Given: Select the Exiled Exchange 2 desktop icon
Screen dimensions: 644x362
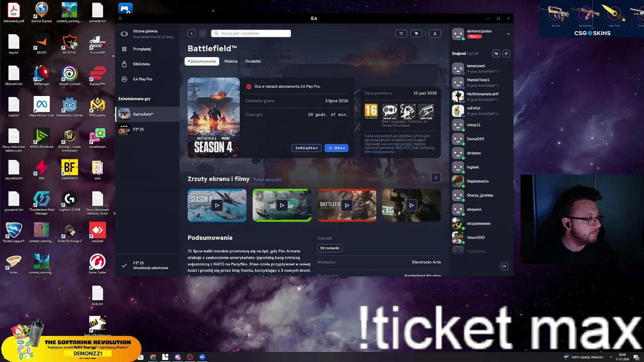Looking at the screenshot, I should click(x=69, y=232).
